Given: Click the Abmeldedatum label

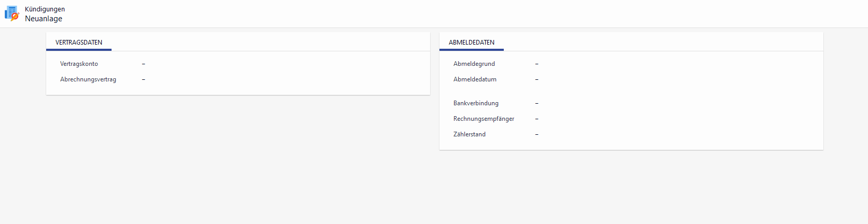Looking at the screenshot, I should [x=475, y=79].
